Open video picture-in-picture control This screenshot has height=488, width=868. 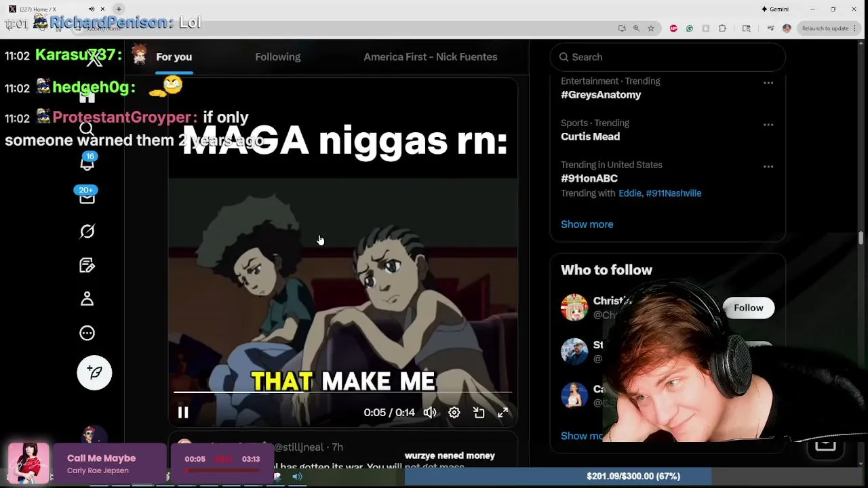pyautogui.click(x=479, y=412)
